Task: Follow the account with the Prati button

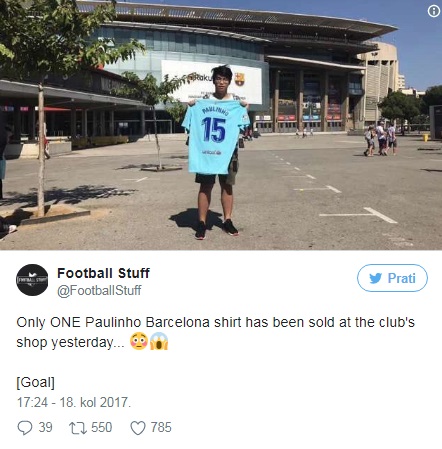Action: coord(392,278)
